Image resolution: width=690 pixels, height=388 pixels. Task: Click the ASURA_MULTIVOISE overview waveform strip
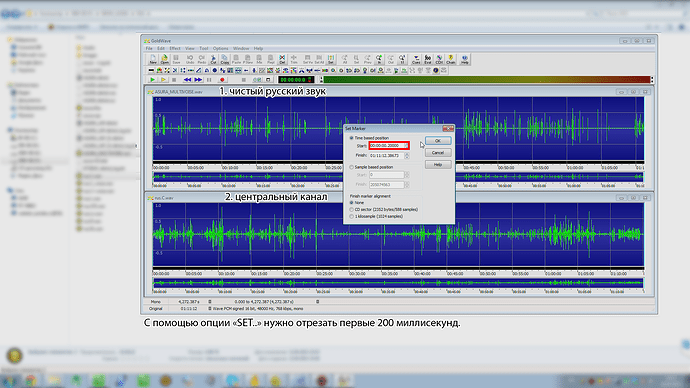click(x=398, y=177)
